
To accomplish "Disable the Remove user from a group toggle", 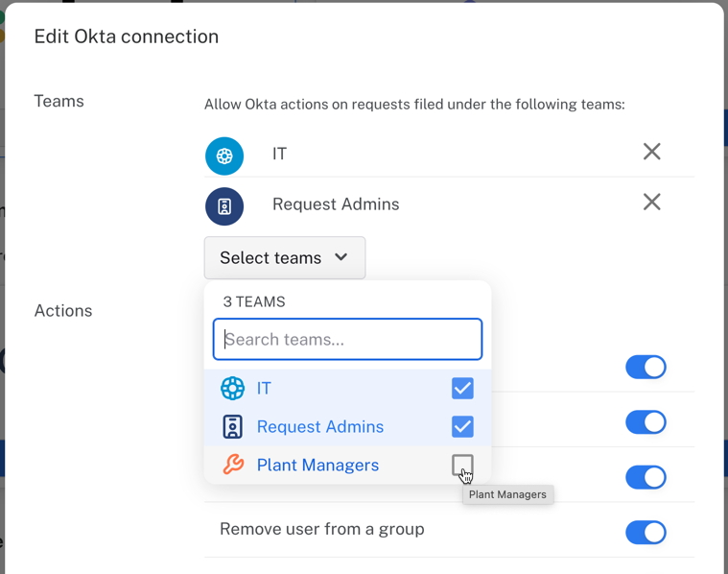I will [646, 533].
